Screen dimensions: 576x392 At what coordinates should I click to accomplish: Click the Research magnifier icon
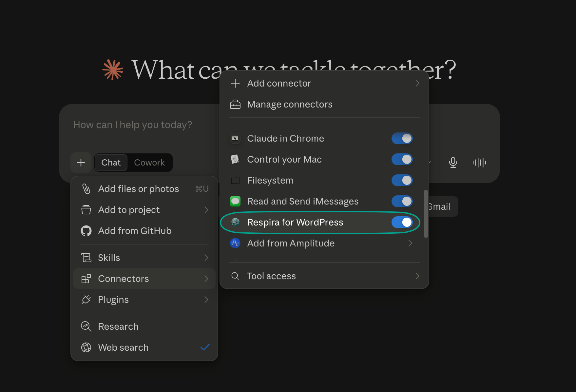coord(86,326)
